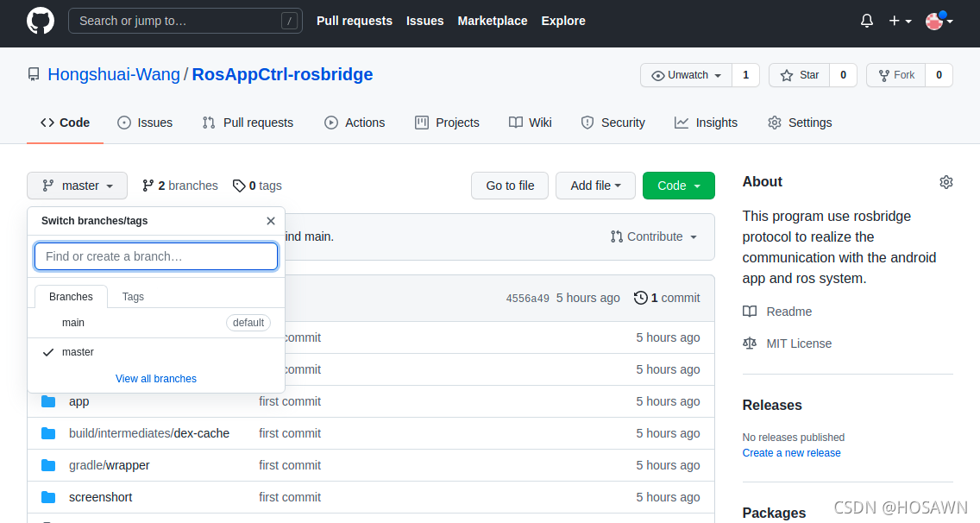View the fork count of 0
The height and width of the screenshot is (523, 980).
point(939,75)
